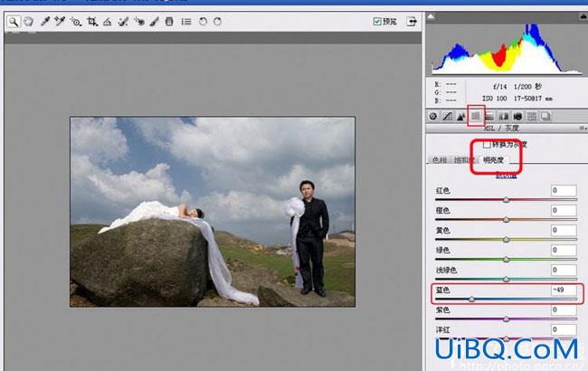Click the wedding photo preview image
Image resolution: width=588 pixels, height=371 pixels.
tap(213, 212)
